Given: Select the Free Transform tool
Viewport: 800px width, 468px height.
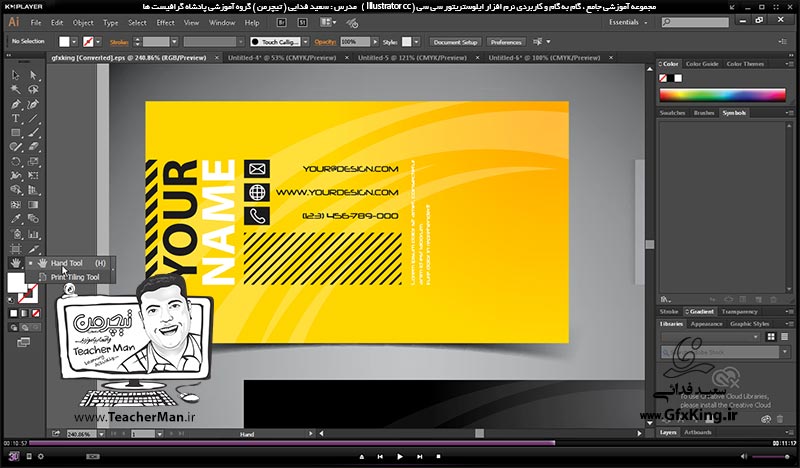Looking at the screenshot, I should click(x=33, y=176).
